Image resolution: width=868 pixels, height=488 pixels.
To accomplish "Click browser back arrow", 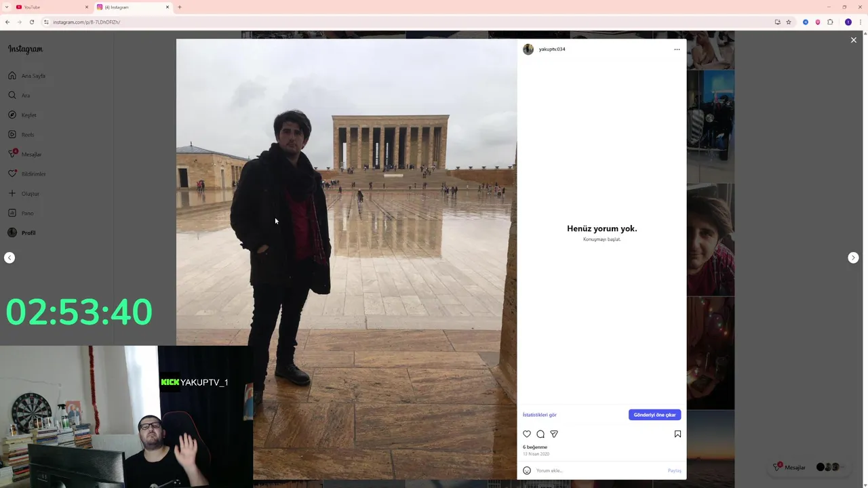I will [7, 22].
